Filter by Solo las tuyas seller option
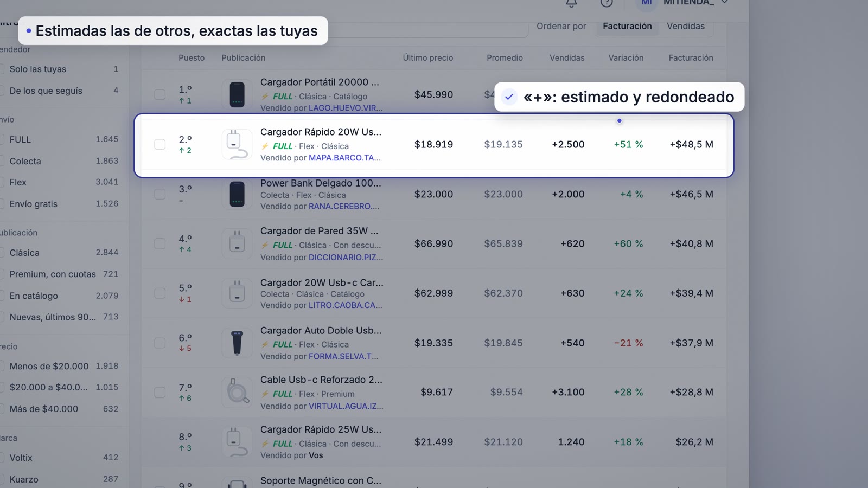This screenshot has width=868, height=488. (60, 69)
